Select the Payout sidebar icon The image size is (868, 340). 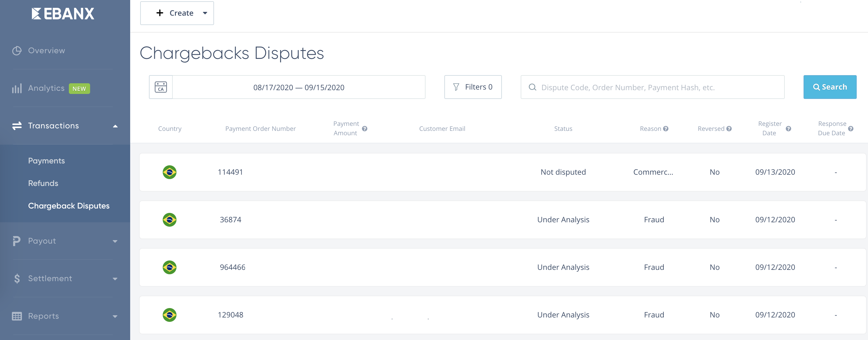17,241
